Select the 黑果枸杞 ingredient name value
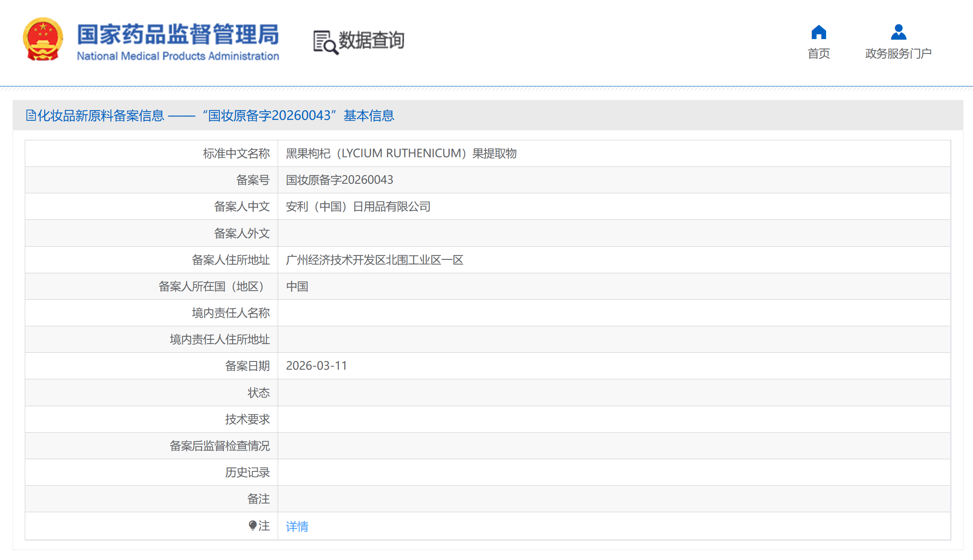The width and height of the screenshot is (973, 560). coord(401,153)
